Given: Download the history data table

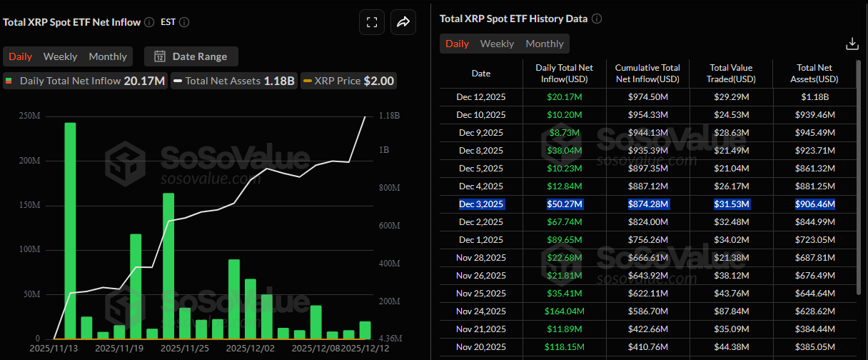Looking at the screenshot, I should [x=852, y=44].
